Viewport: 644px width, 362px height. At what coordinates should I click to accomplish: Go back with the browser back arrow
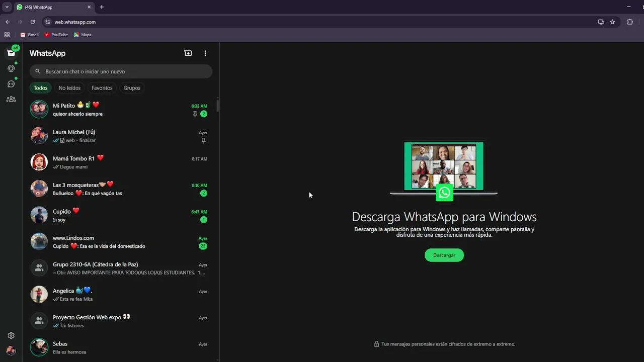[8, 22]
